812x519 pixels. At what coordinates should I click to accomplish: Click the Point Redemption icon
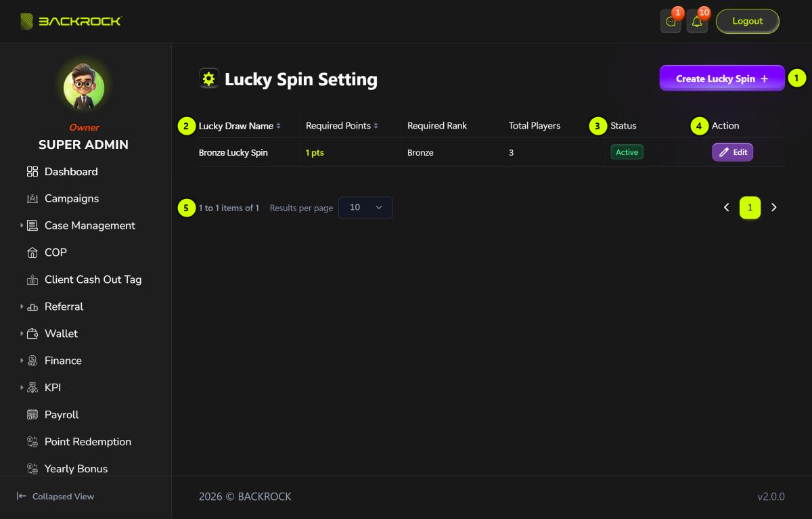point(32,443)
